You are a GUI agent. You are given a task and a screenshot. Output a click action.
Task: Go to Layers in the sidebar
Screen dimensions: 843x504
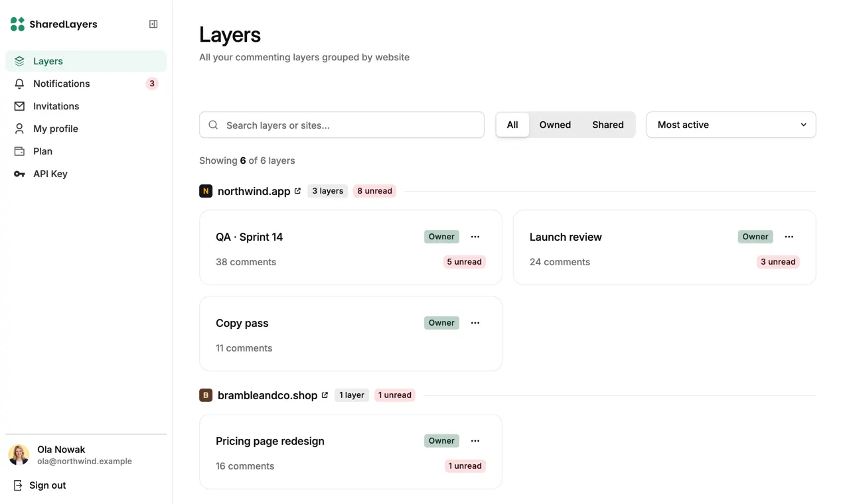(x=86, y=61)
